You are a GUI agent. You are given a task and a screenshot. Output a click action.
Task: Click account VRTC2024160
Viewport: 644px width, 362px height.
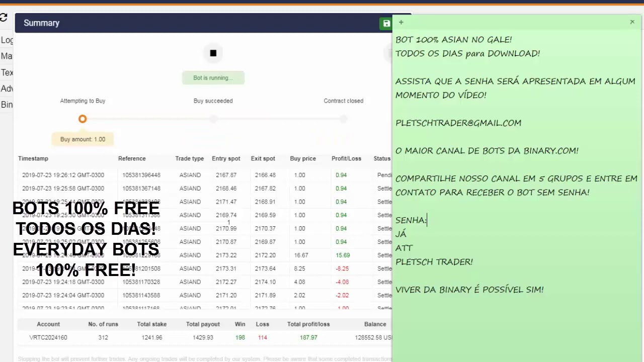point(48,337)
